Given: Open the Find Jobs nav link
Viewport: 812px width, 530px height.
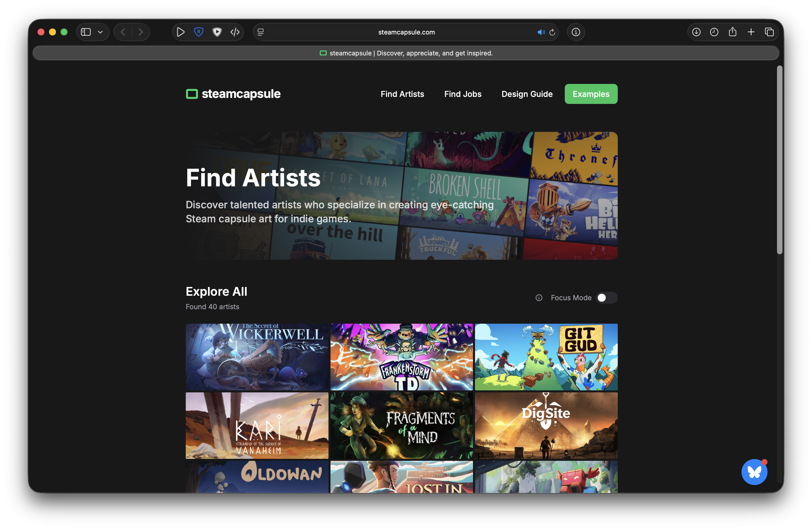Looking at the screenshot, I should (x=463, y=94).
